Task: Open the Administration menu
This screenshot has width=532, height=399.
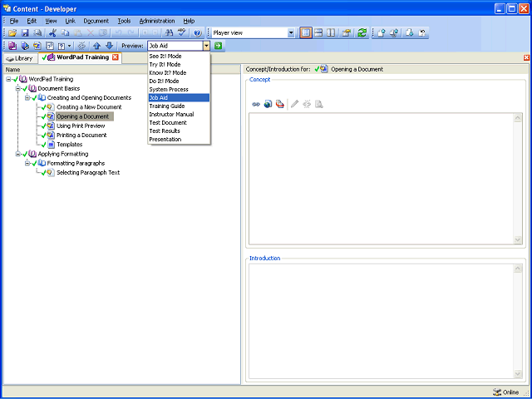Action: (157, 21)
